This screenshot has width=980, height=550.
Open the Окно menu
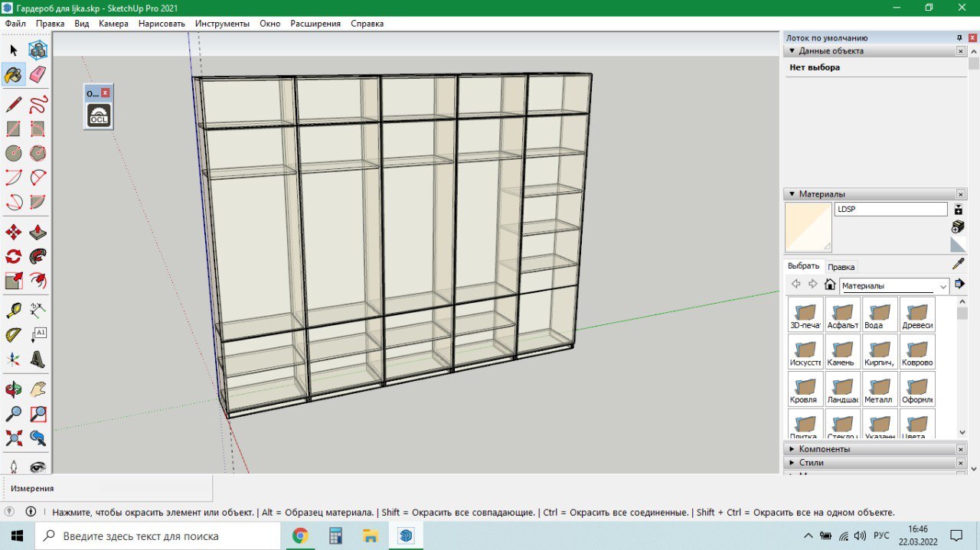click(x=269, y=24)
